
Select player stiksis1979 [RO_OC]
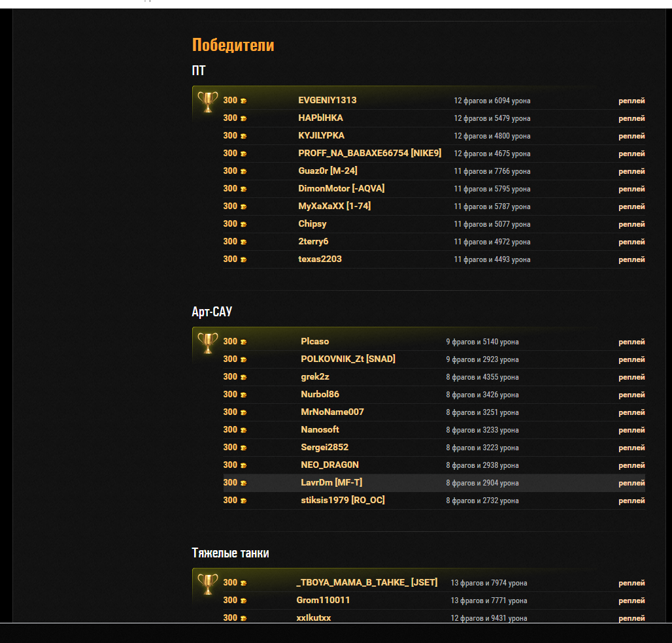(x=343, y=500)
